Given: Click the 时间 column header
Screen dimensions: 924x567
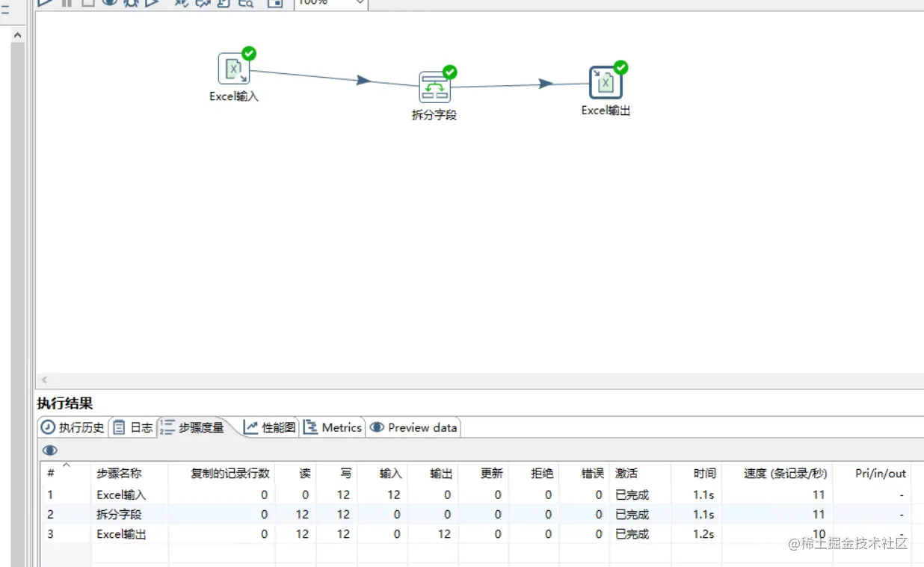Looking at the screenshot, I should pyautogui.click(x=697, y=473).
